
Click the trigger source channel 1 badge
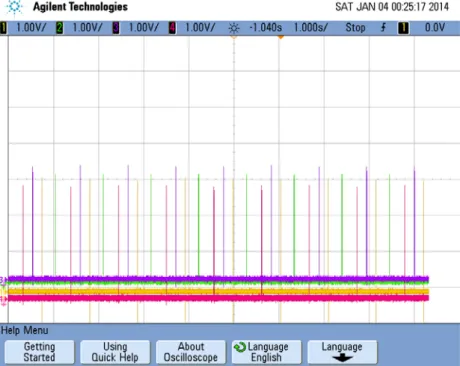(x=403, y=28)
